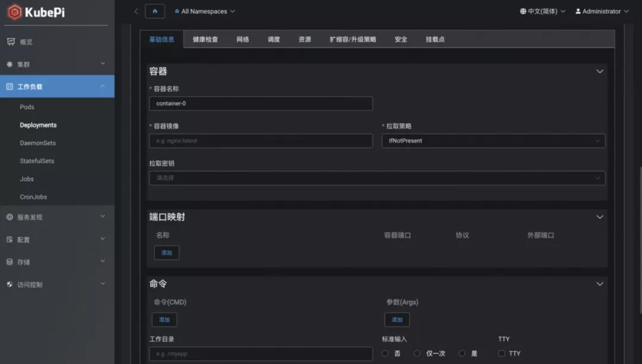Viewport: 642px width, 364px height.
Task: Expand the 配置 sidebar menu
Action: click(x=103, y=239)
